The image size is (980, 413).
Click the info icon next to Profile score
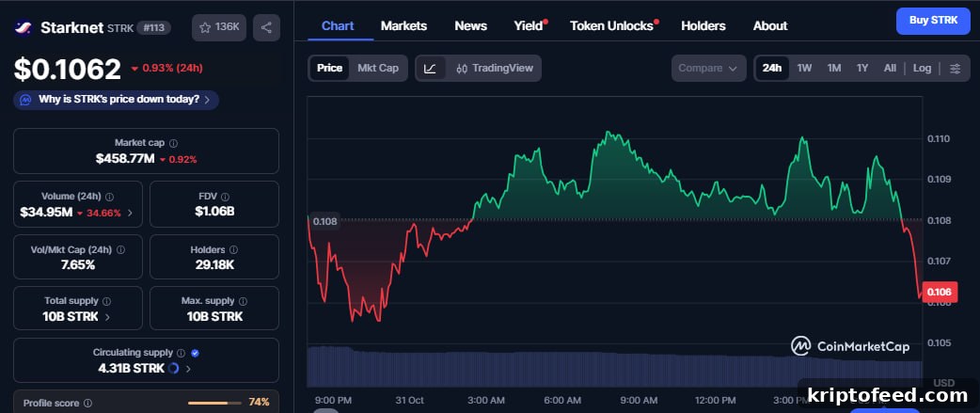[87, 403]
